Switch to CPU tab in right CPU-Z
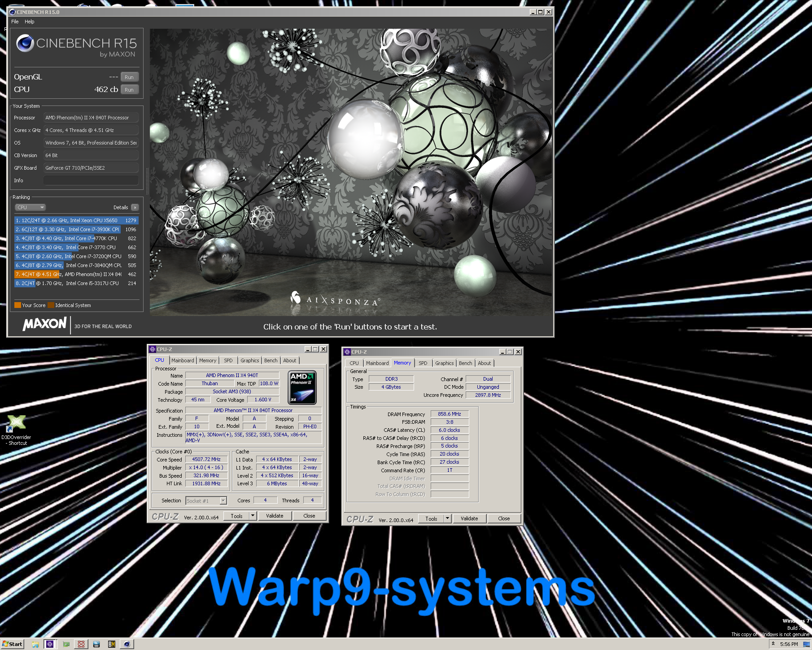812x650 pixels. pos(354,363)
